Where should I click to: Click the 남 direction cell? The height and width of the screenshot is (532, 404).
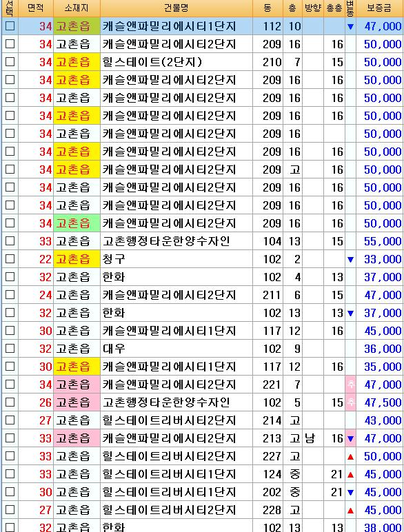click(x=313, y=438)
